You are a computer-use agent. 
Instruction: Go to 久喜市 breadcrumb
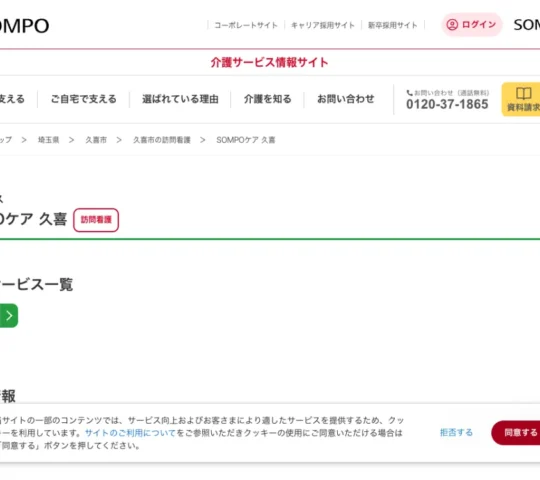[96, 140]
